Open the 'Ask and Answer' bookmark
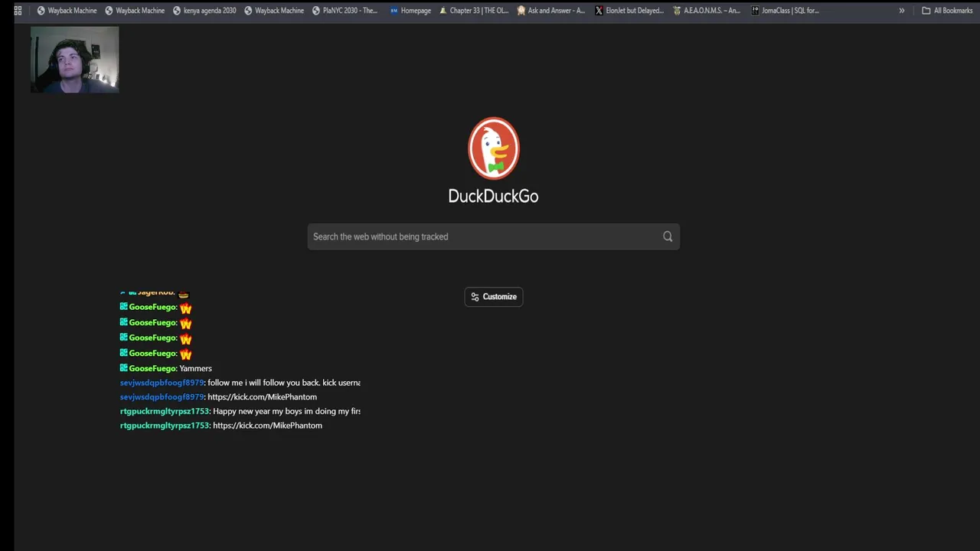The image size is (980, 551). [550, 11]
